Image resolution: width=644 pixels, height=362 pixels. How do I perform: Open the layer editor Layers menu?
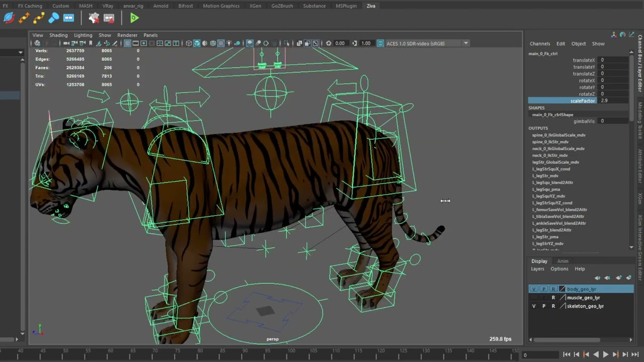pos(537,269)
